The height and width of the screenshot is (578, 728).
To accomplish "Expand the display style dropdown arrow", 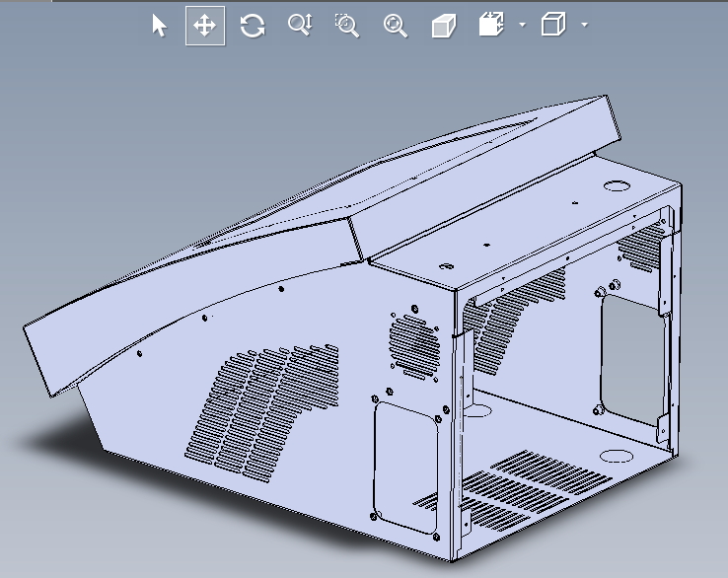I will point(585,26).
